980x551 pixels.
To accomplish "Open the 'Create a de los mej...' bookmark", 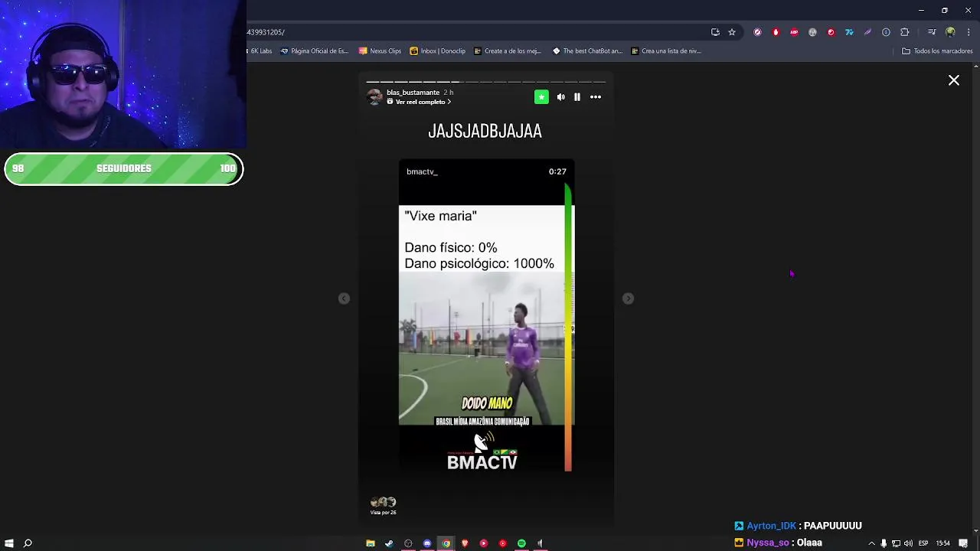I will (507, 51).
